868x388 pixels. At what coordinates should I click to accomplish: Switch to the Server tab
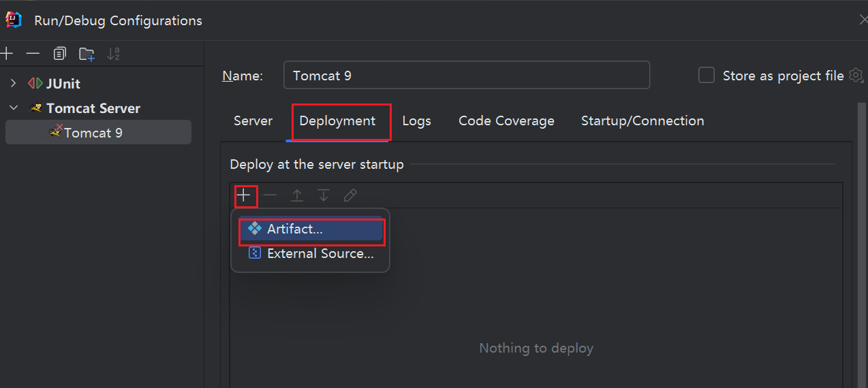pos(253,121)
